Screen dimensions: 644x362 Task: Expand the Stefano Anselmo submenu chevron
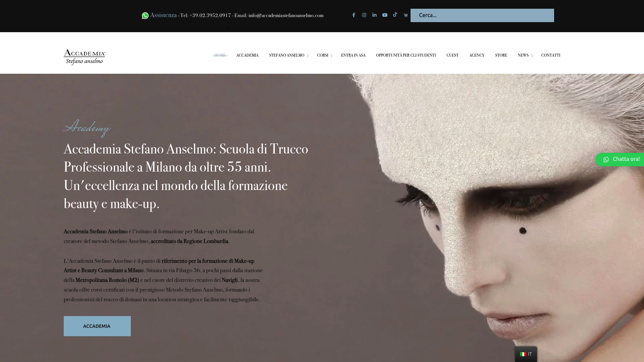pos(307,56)
